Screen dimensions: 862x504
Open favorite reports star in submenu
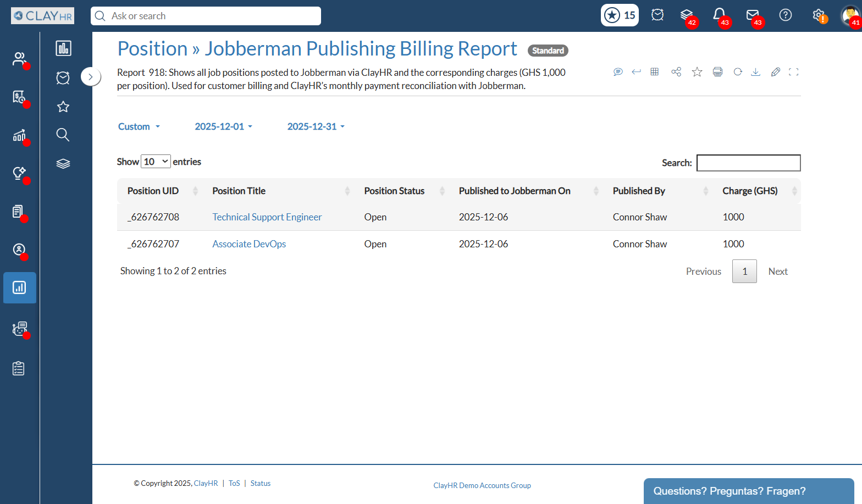pyautogui.click(x=63, y=107)
